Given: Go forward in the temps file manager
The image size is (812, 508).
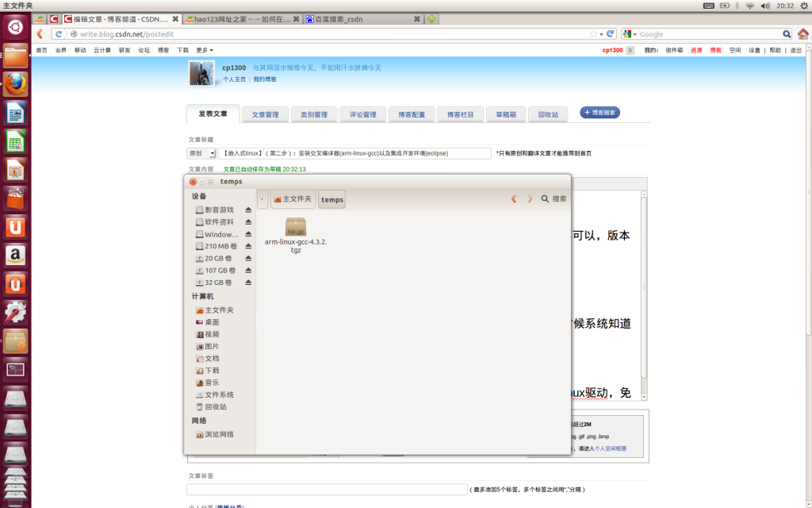Looking at the screenshot, I should [529, 198].
